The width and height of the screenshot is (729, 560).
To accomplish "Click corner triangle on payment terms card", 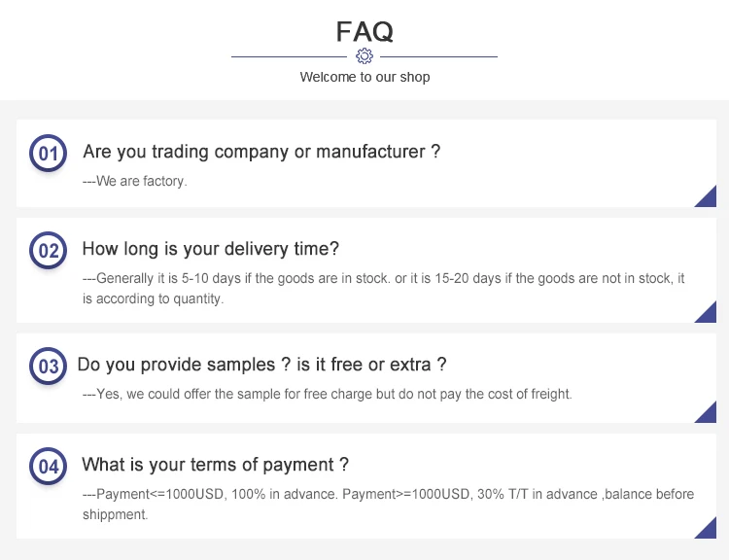I will (x=709, y=530).
